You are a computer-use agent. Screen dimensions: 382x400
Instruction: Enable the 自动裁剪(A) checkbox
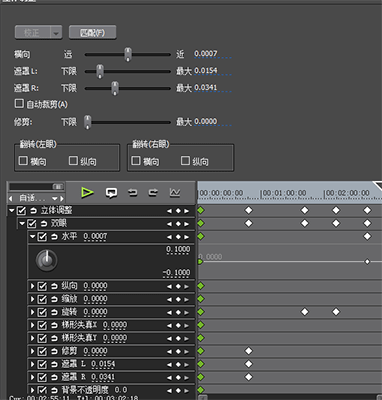point(19,103)
